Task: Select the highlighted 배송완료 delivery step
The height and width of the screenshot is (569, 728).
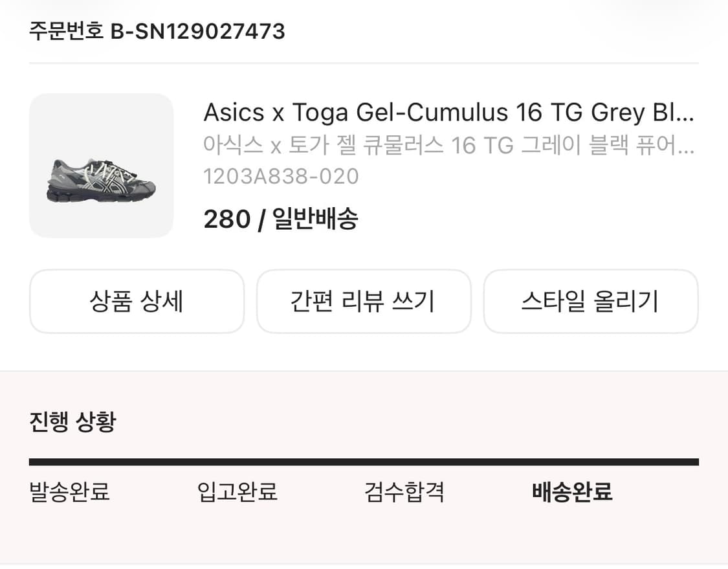Action: pos(572,493)
